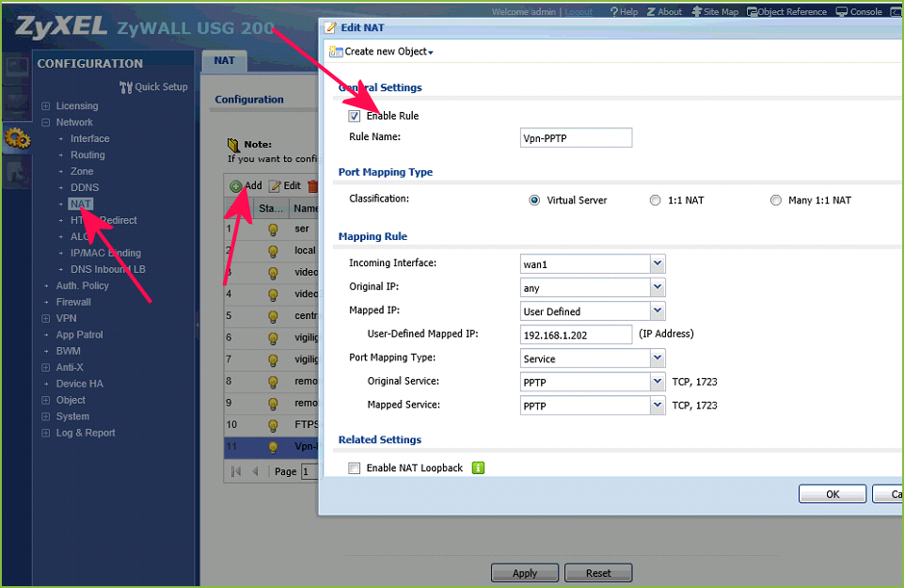
Task: Go to previous page arrow icon
Action: tap(256, 471)
